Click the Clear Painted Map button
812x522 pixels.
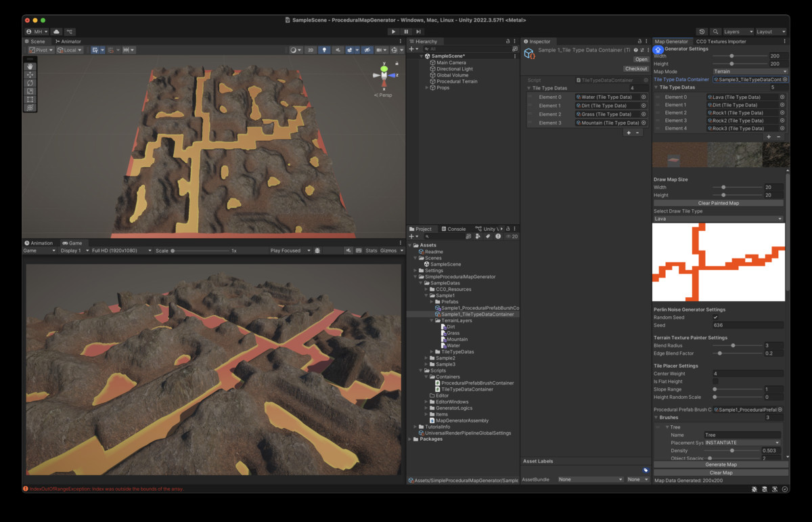[x=719, y=203]
